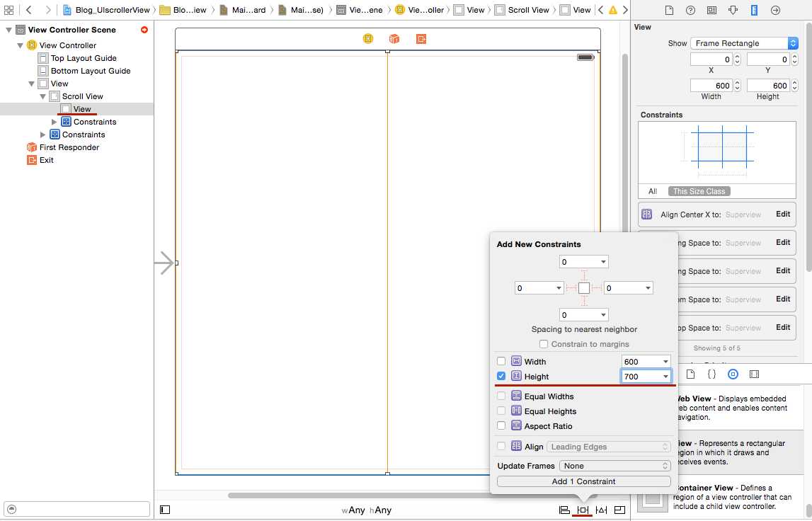Screen dimensions: 812x521
Task: Open the bottom spacing value dropdown
Action: (x=603, y=314)
